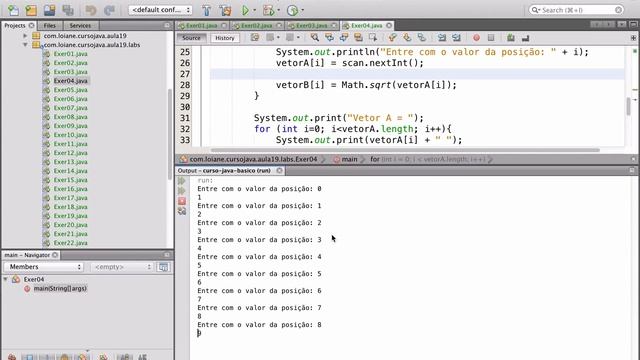The height and width of the screenshot is (360, 640).
Task: Open the Profile Project dropdown arrow
Action: 302,10
